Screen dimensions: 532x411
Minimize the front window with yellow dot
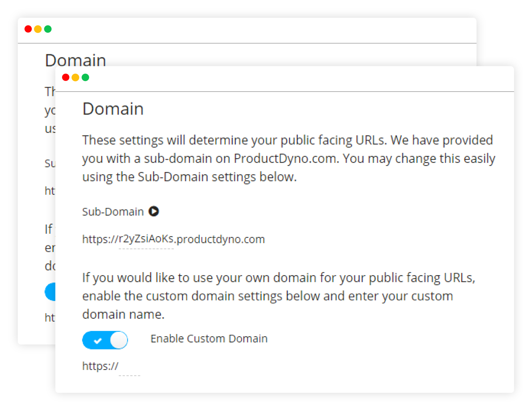(76, 77)
